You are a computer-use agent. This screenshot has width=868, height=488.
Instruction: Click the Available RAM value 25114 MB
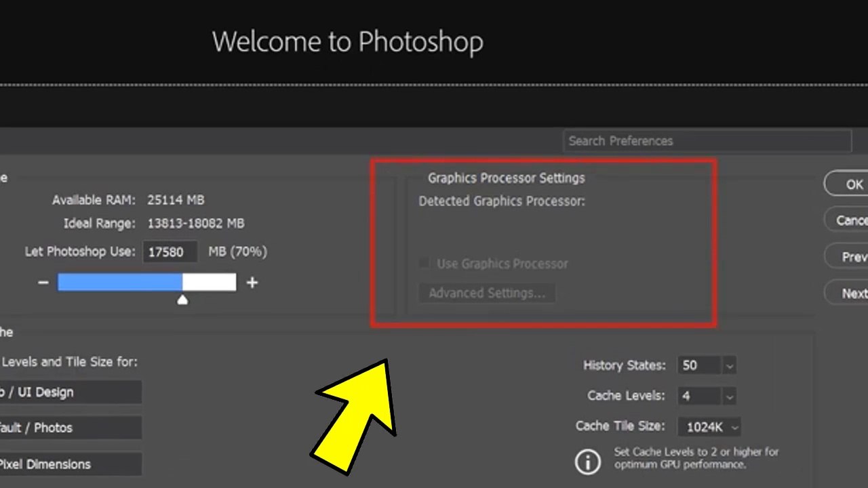176,200
